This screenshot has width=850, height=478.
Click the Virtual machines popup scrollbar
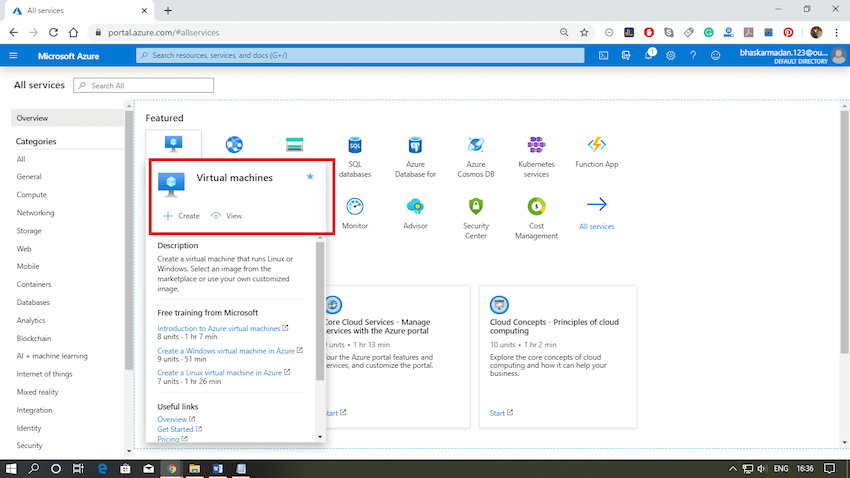click(320, 311)
